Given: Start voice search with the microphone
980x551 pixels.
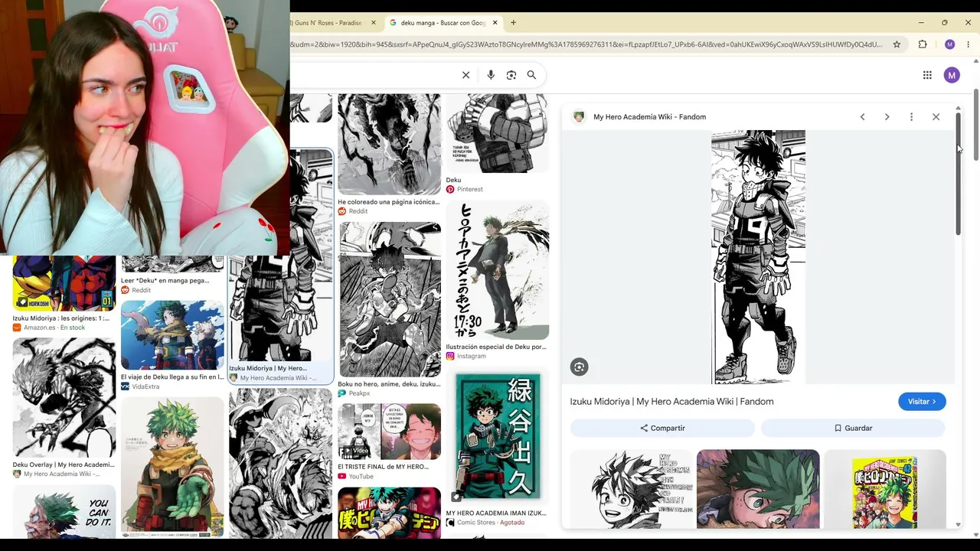Looking at the screenshot, I should tap(491, 75).
